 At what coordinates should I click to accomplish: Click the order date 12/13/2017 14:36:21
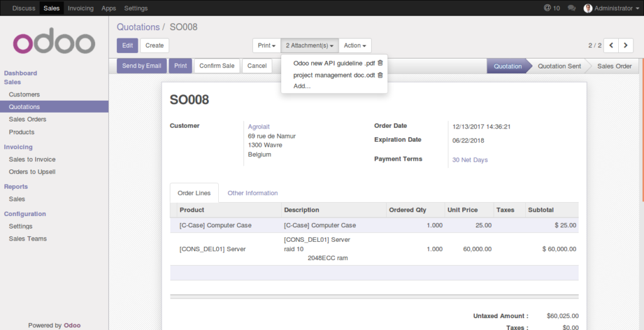481,127
